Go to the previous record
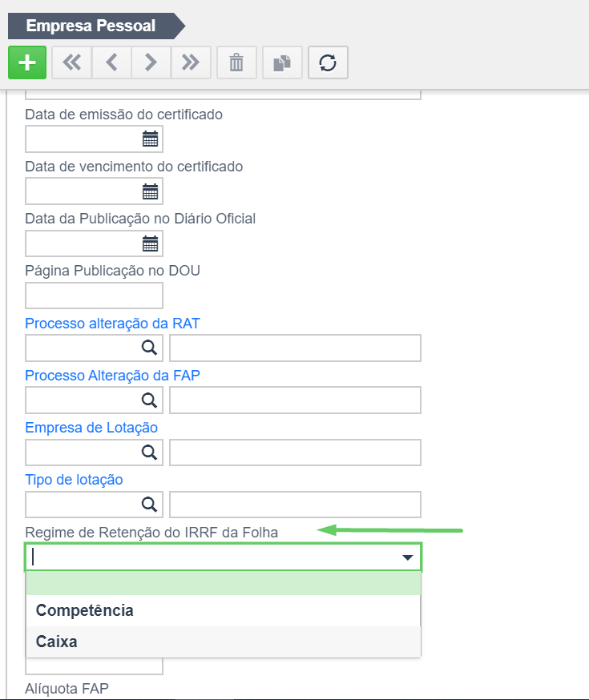This screenshot has height=700, width=589. coord(111,62)
